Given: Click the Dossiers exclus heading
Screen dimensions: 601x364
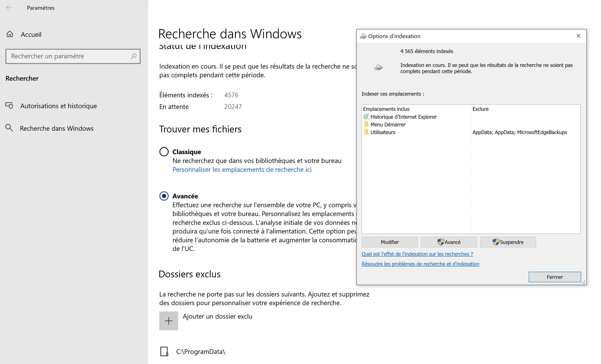Looking at the screenshot, I should [190, 274].
